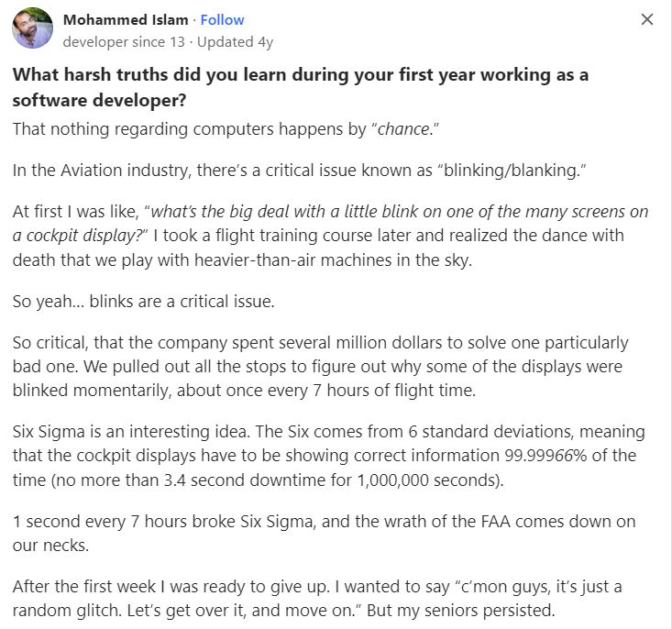Click the 'Updated 4y' timestamp
This screenshot has width=672, height=629.
coord(235,42)
